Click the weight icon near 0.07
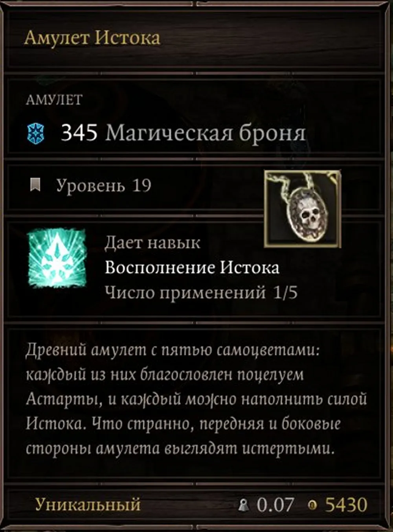The height and width of the screenshot is (532, 393). coord(244,504)
